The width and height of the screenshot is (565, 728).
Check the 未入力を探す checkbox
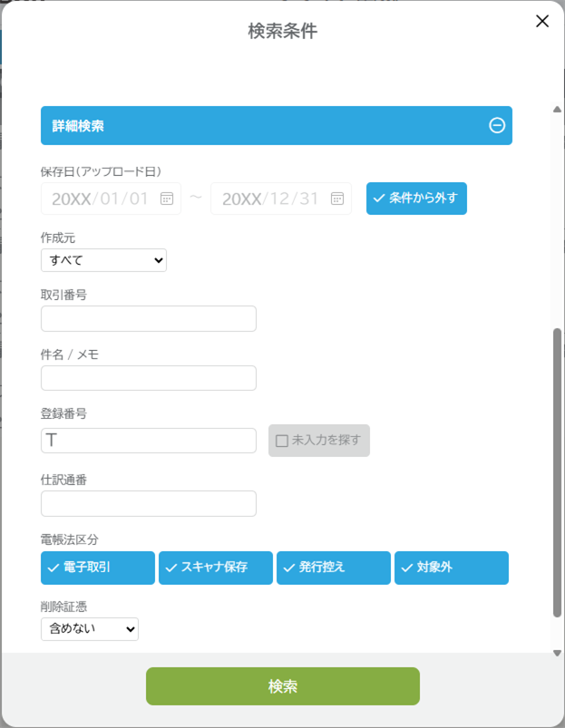coord(282,441)
